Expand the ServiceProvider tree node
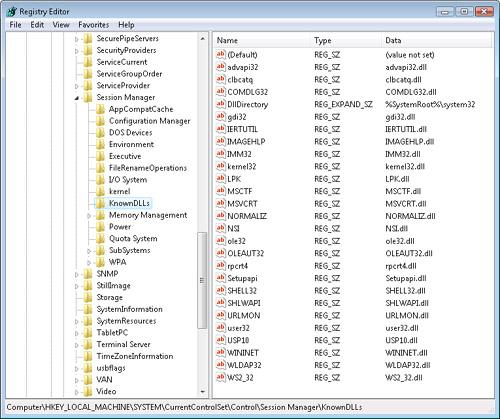This screenshot has height=419, width=500. (77, 86)
